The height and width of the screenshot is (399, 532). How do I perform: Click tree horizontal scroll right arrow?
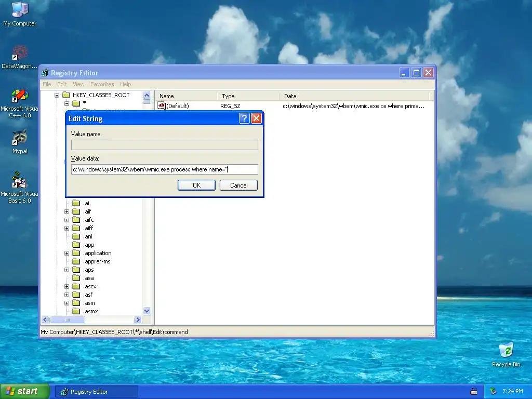pos(138,320)
